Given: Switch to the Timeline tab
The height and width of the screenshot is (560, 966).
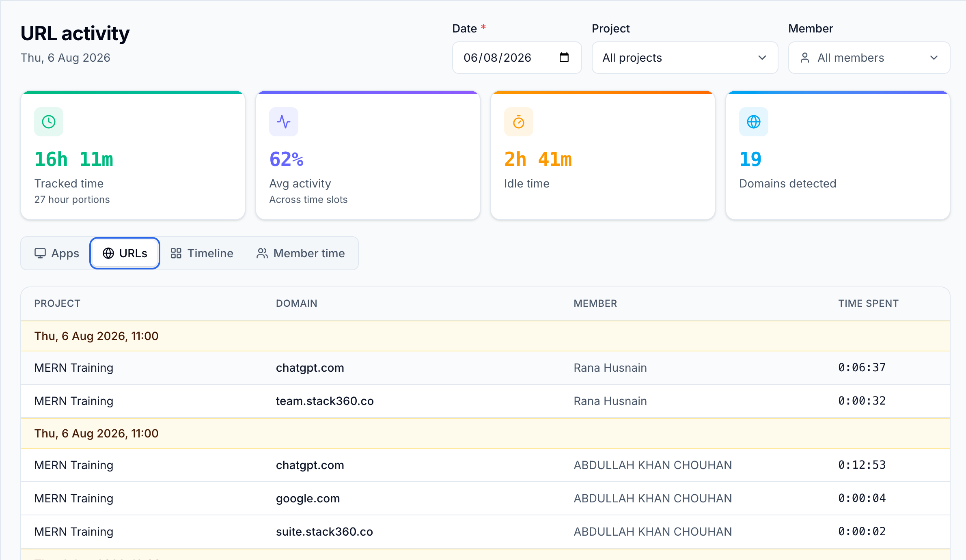Looking at the screenshot, I should 202,253.
